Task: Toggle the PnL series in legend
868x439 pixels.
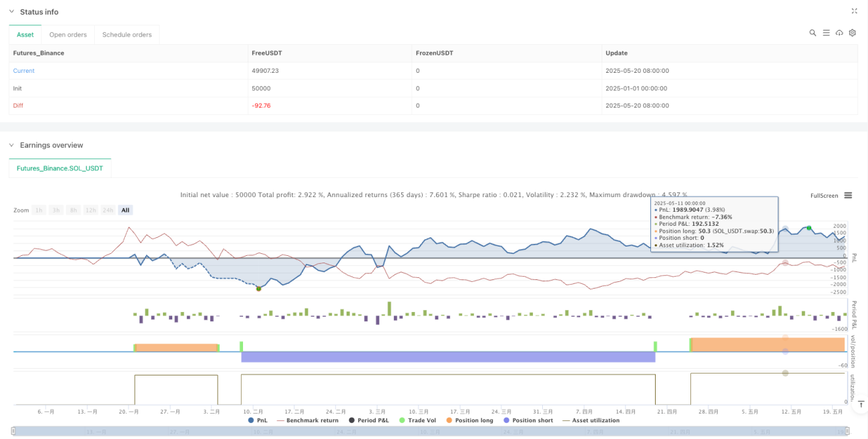Action: [x=258, y=420]
